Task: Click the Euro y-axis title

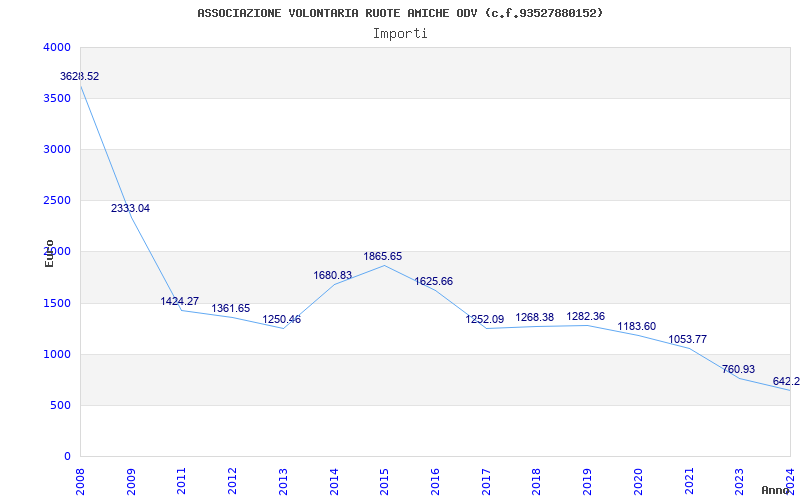Action: coord(49,253)
